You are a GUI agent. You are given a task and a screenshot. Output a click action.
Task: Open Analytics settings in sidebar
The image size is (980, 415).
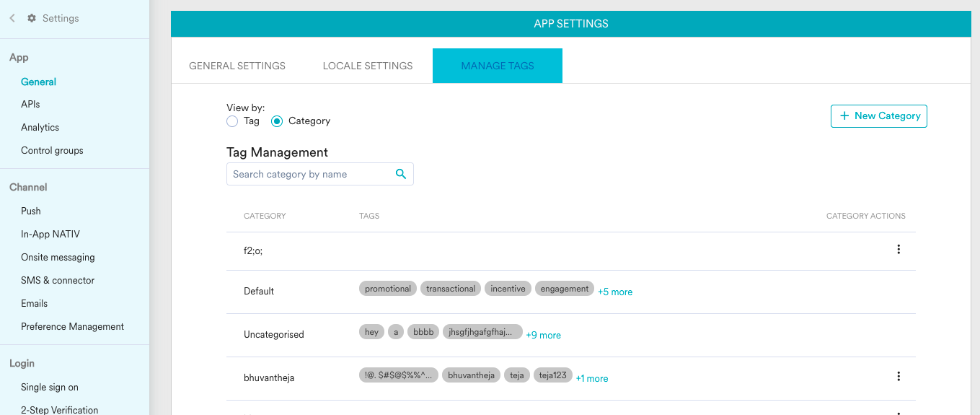40,127
